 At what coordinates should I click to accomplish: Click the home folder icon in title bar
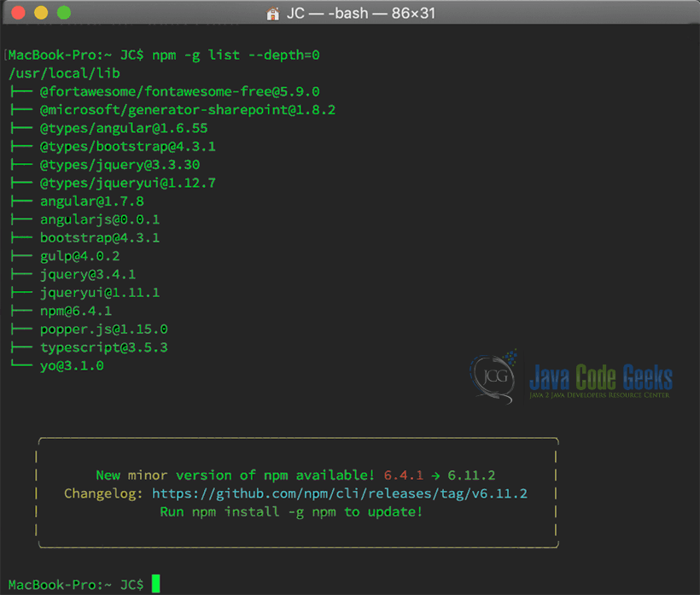pos(272,14)
